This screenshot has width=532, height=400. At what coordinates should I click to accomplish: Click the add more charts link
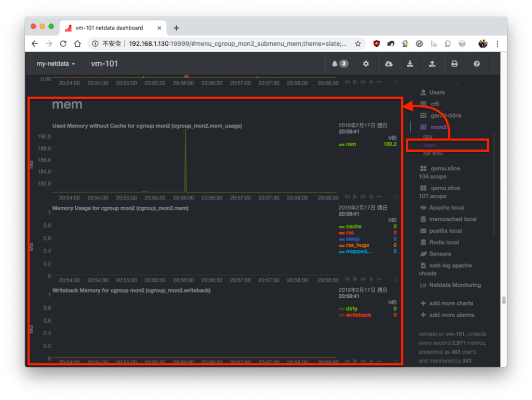(447, 303)
